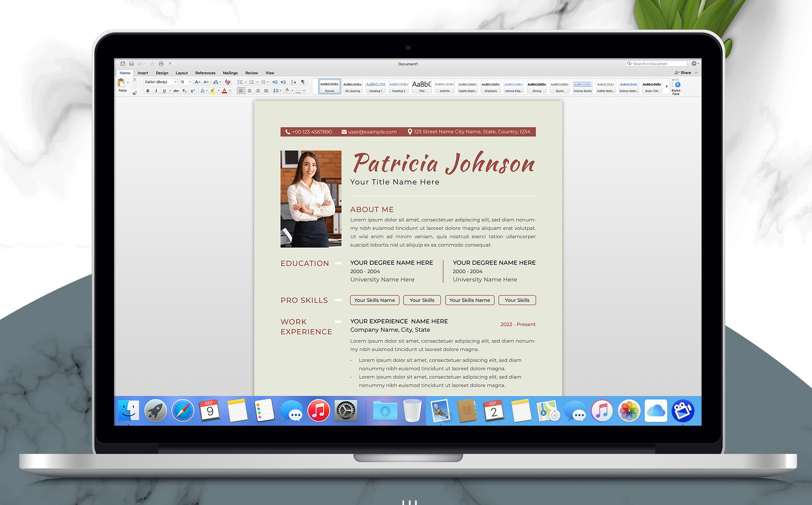
Task: Click the Save document icon
Action: [131, 64]
